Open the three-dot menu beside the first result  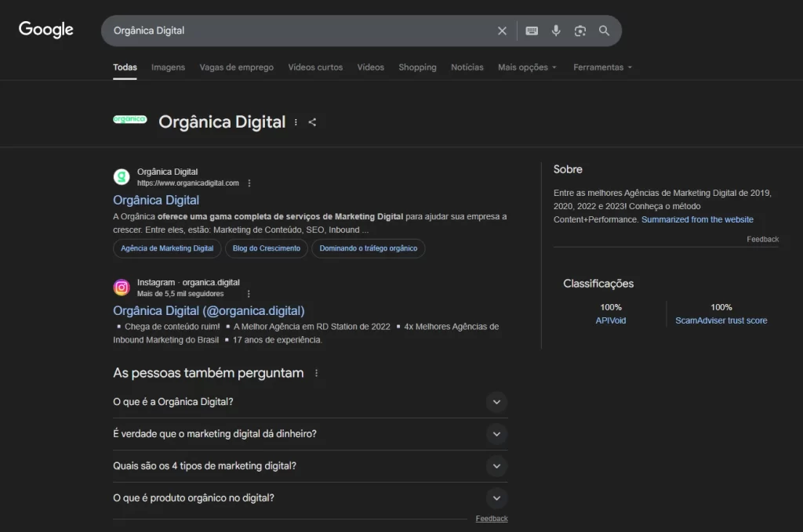tap(249, 182)
